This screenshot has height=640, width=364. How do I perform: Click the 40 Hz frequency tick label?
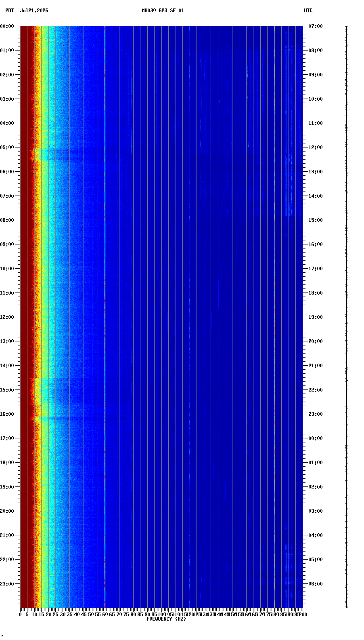(77, 615)
